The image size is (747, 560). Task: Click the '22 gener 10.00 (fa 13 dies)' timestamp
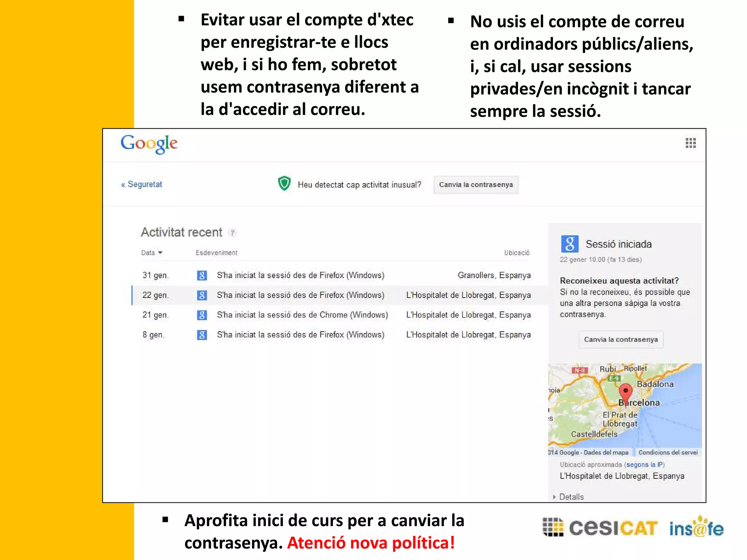(601, 260)
